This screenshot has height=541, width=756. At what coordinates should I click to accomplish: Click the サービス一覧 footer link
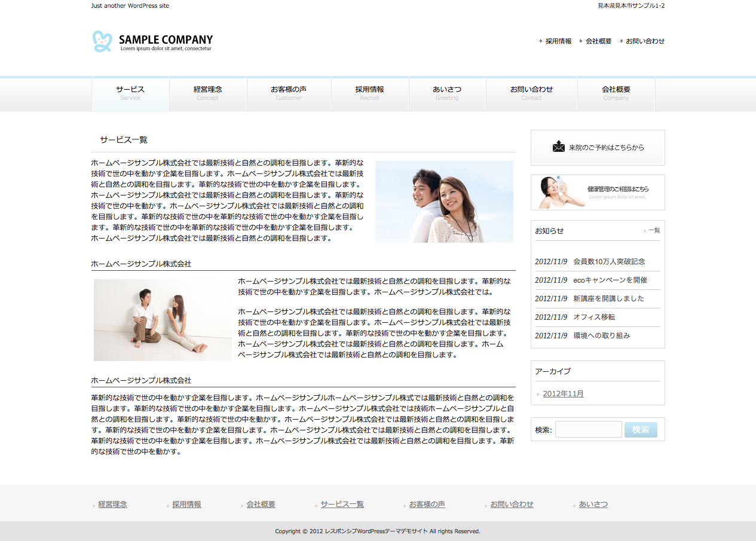342,505
